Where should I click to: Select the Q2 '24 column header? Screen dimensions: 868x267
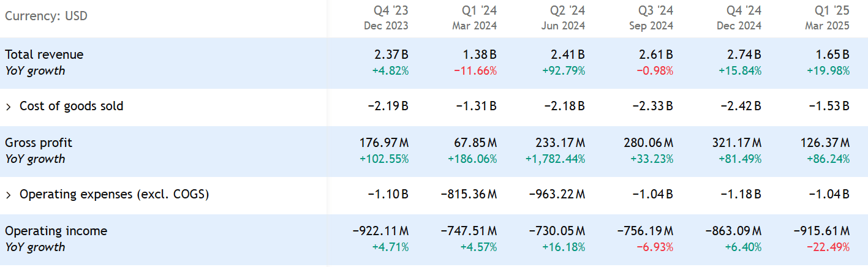pyautogui.click(x=567, y=17)
